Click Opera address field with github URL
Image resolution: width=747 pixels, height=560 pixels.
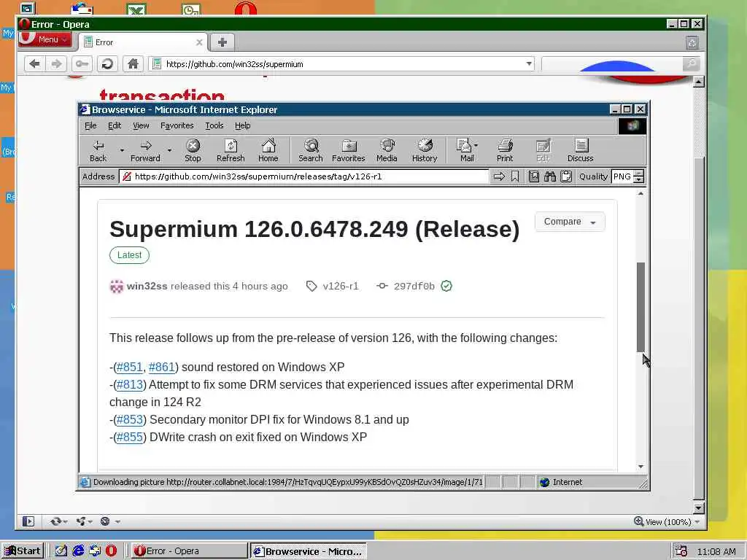(341, 64)
